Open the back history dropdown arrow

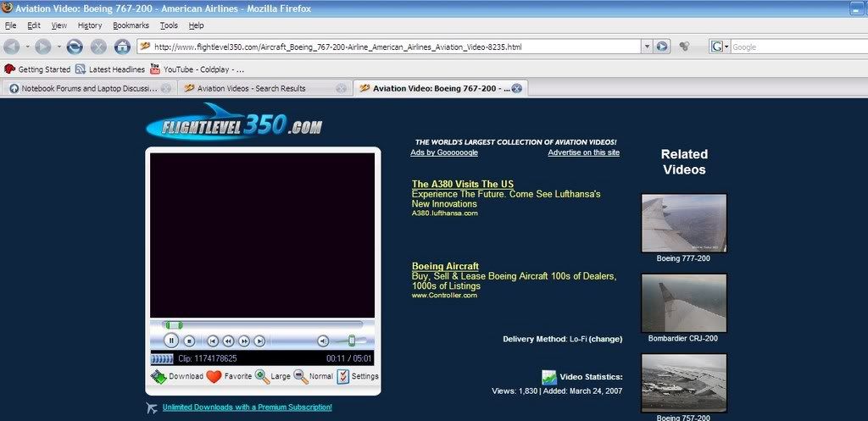click(x=27, y=47)
